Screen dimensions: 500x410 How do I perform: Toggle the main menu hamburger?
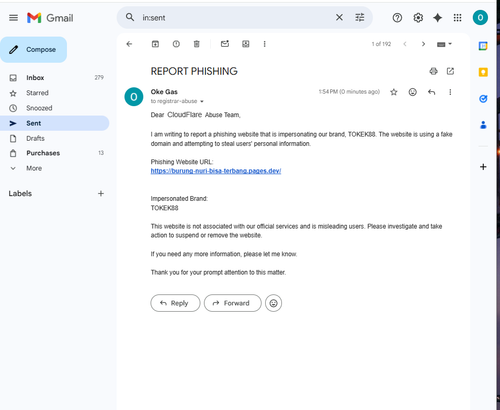[13, 18]
